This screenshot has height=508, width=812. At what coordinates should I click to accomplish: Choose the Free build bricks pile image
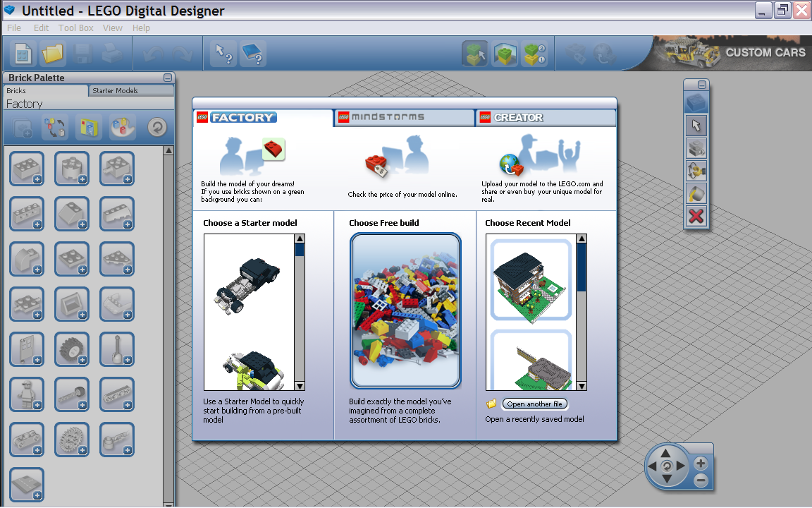click(405, 310)
